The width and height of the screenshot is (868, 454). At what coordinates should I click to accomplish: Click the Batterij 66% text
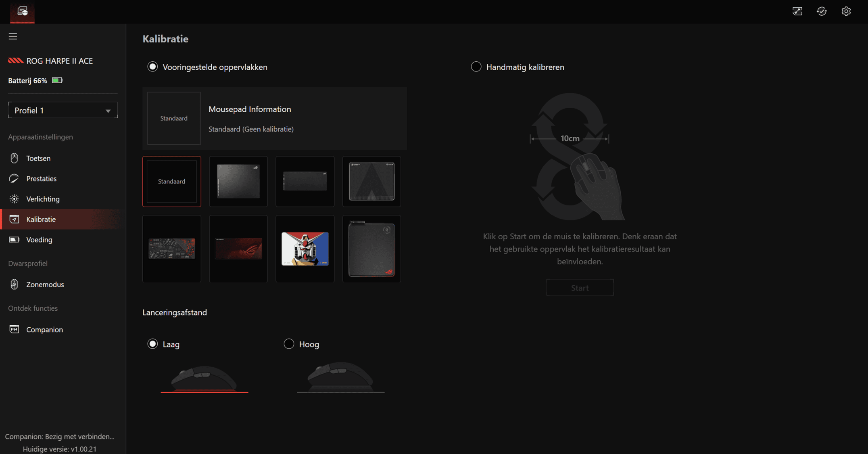[x=27, y=81]
